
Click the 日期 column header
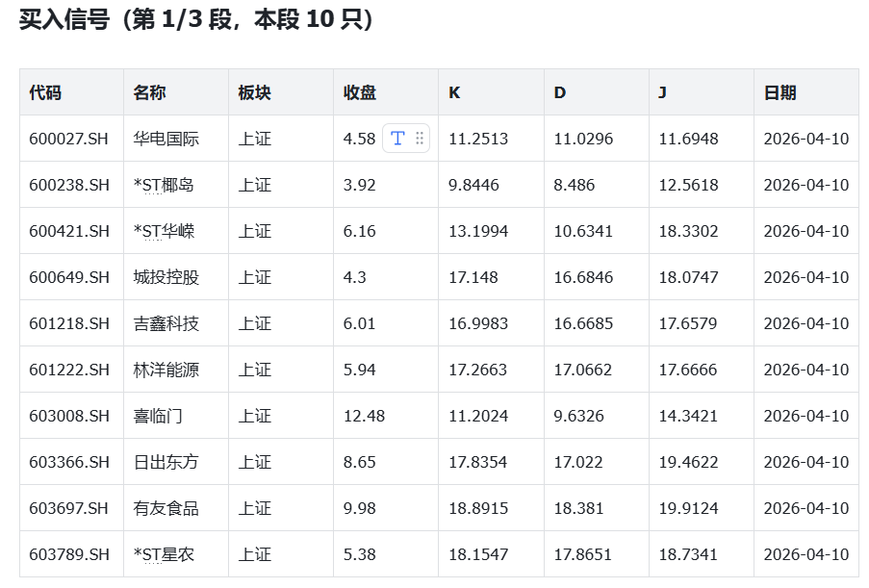pos(780,92)
